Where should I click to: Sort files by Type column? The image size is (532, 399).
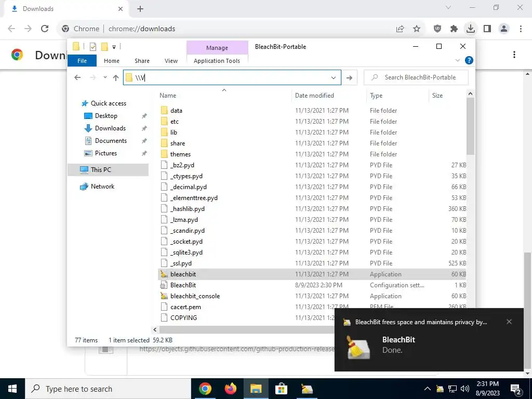[397, 96]
